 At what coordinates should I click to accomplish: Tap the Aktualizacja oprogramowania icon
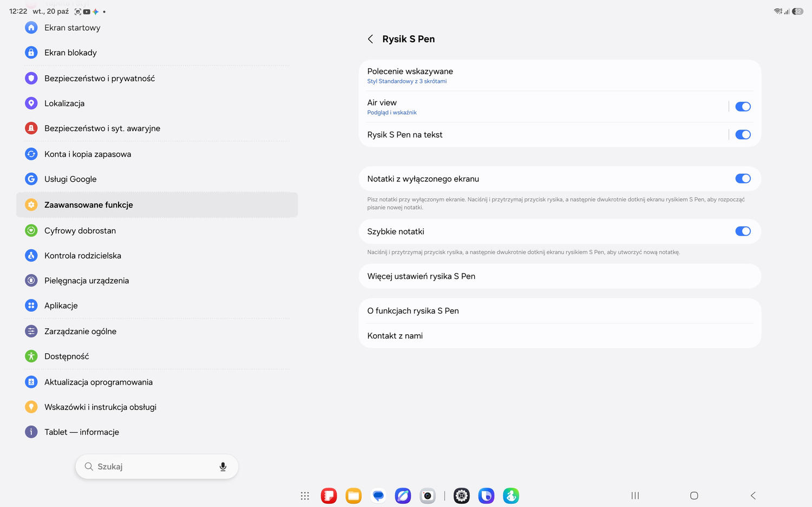point(31,382)
